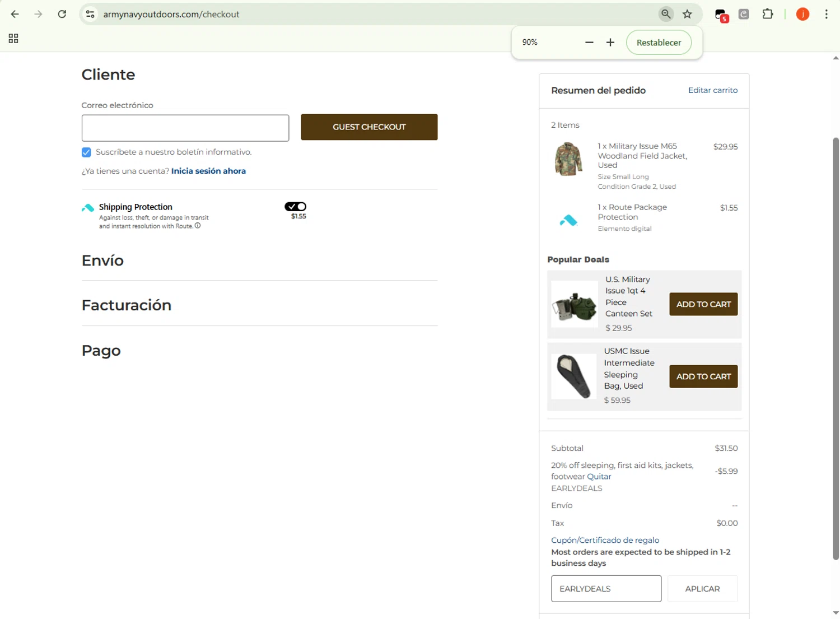
Task: Go back to the previous page
Action: [x=15, y=14]
